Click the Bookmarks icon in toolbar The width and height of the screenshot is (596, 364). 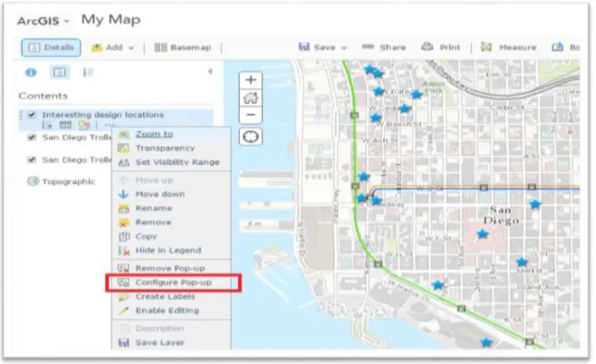[x=557, y=47]
